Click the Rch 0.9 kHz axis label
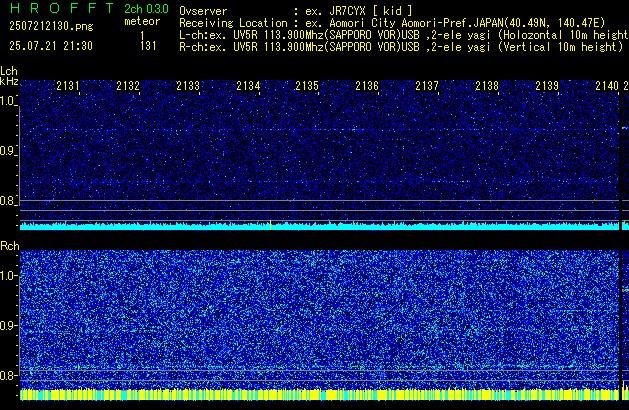Screen dimensions: 629x410 click(x=8, y=325)
